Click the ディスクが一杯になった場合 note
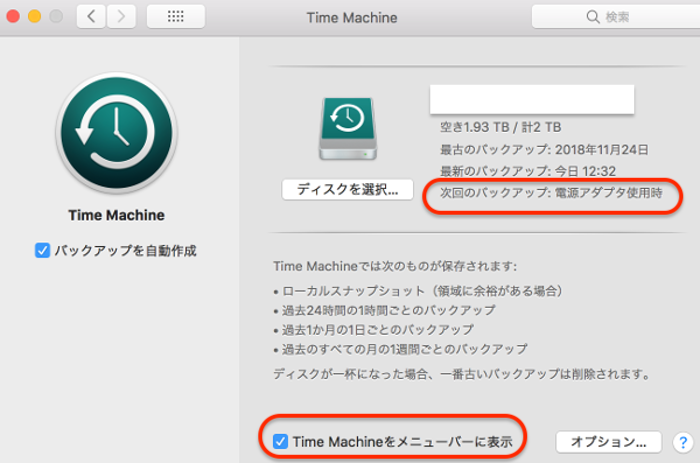The height and width of the screenshot is (463, 700). (x=462, y=374)
